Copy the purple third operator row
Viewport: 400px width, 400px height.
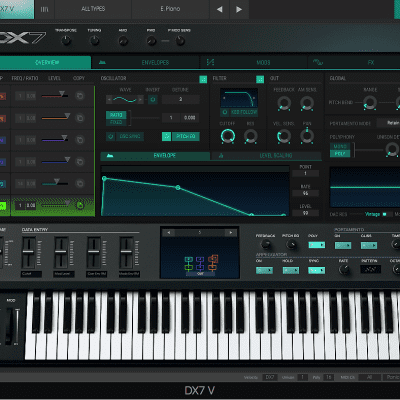coord(80,140)
